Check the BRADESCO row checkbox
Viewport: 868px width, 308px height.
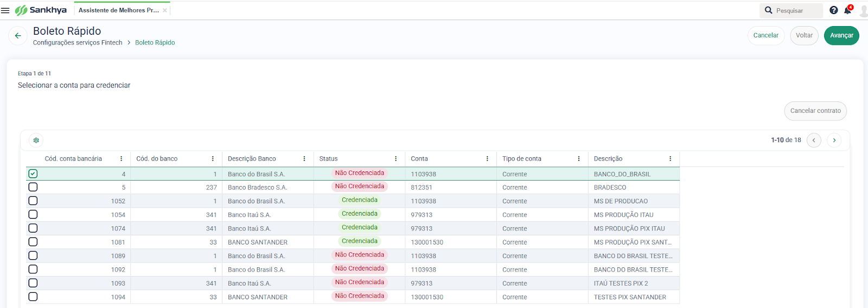point(33,187)
